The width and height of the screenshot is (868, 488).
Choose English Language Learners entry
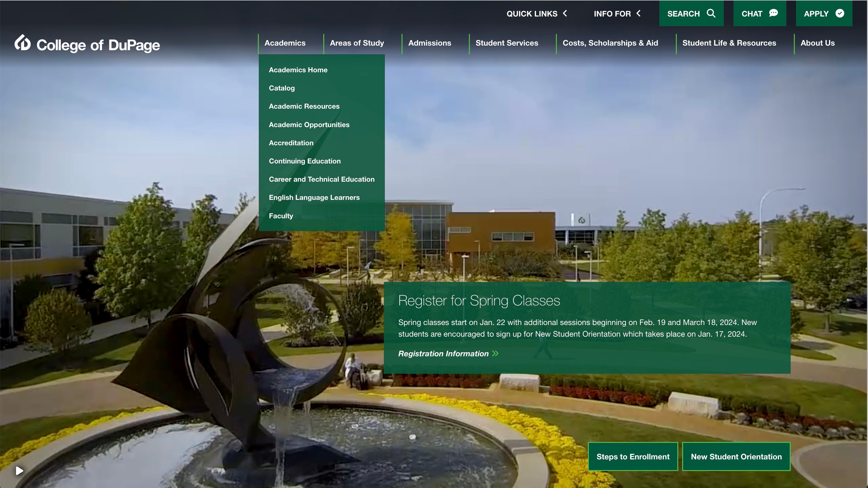point(314,198)
